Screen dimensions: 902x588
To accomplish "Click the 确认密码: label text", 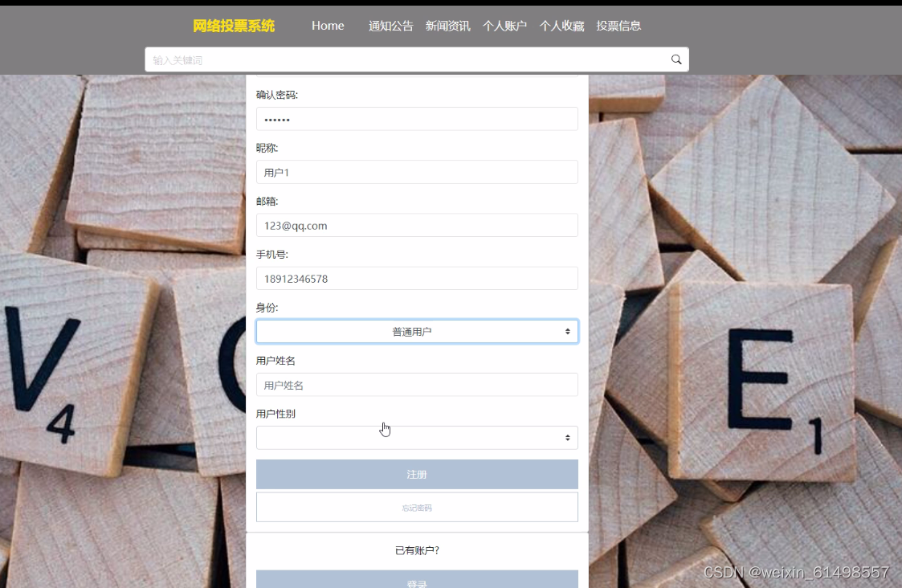I will coord(277,95).
